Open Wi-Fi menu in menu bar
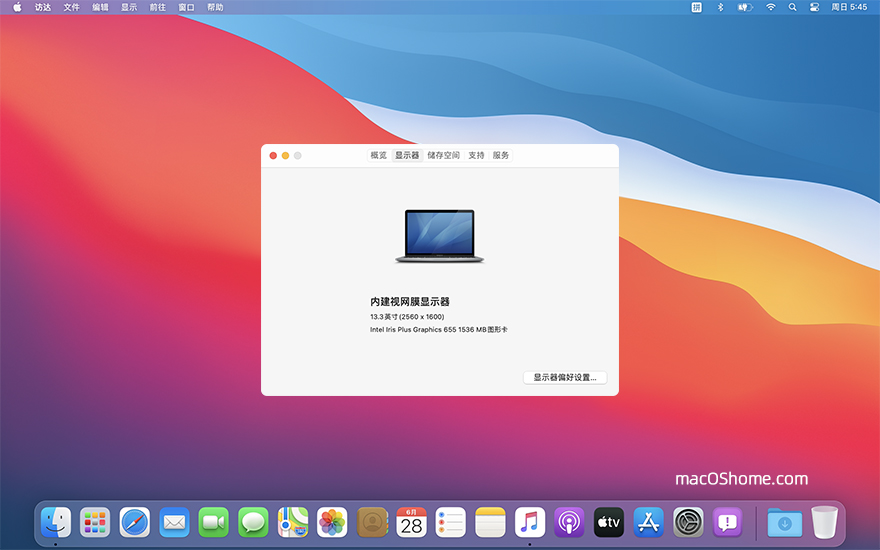 [771, 7]
